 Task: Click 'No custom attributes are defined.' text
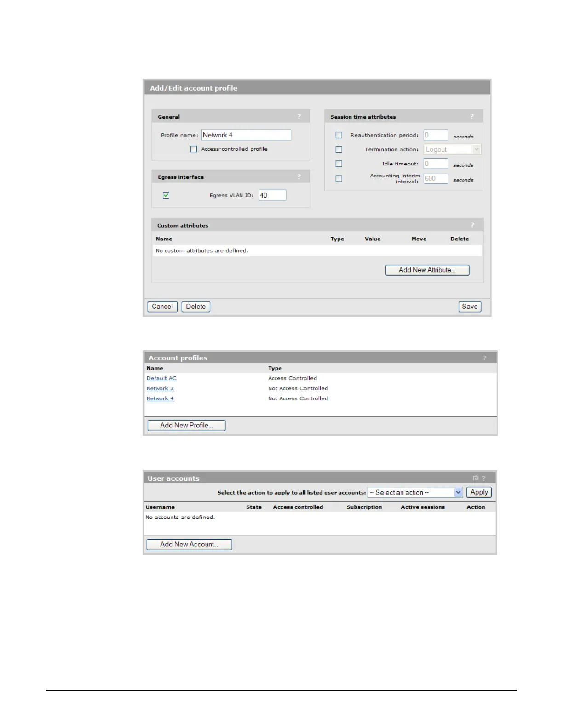coord(202,251)
